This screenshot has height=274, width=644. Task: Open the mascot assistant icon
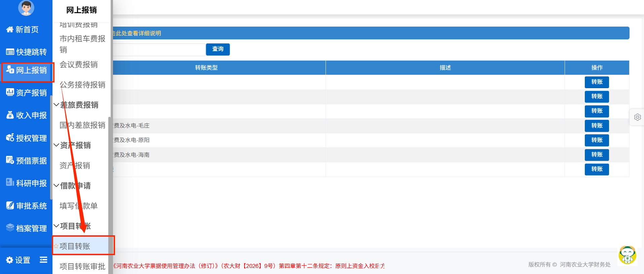point(627,255)
